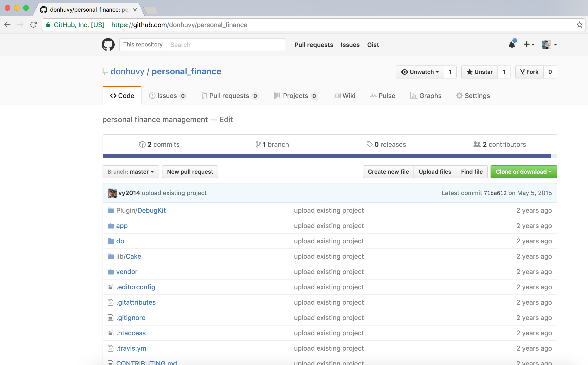Image resolution: width=588 pixels, height=365 pixels.
Task: Open the .gitignore file
Action: [131, 318]
